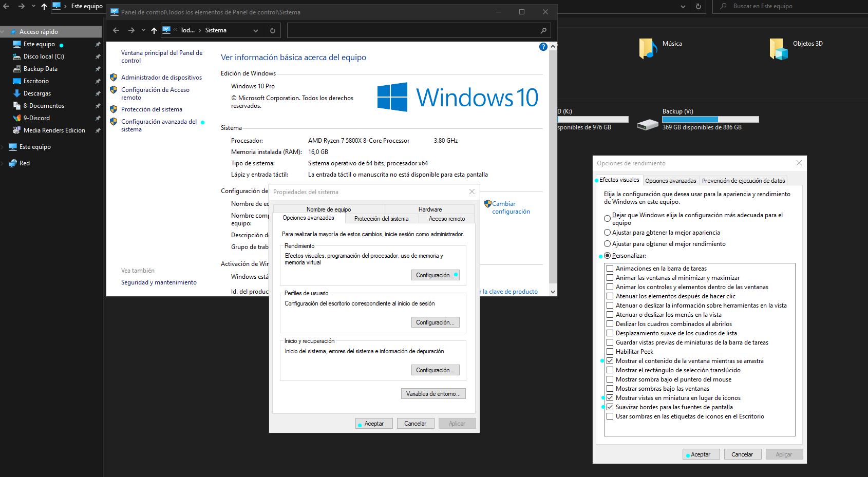
Task: Click the Media Renders Edicion icon in sidebar
Action: pos(17,130)
